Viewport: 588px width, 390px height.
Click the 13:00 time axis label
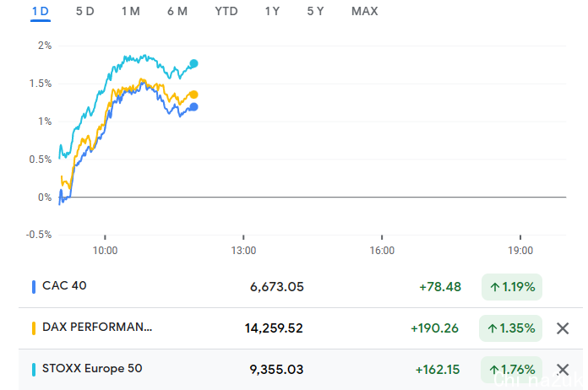point(244,251)
